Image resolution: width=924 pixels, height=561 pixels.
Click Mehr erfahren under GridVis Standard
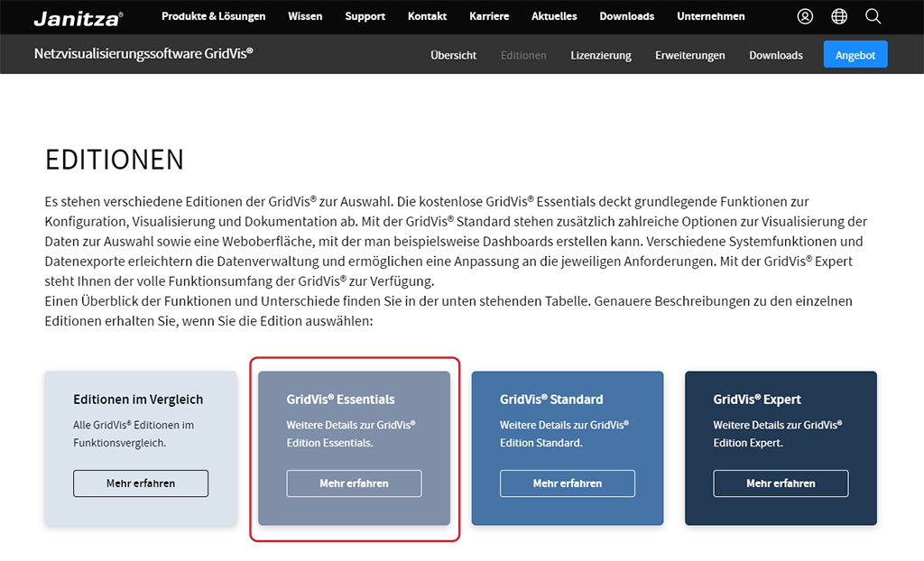coord(568,483)
